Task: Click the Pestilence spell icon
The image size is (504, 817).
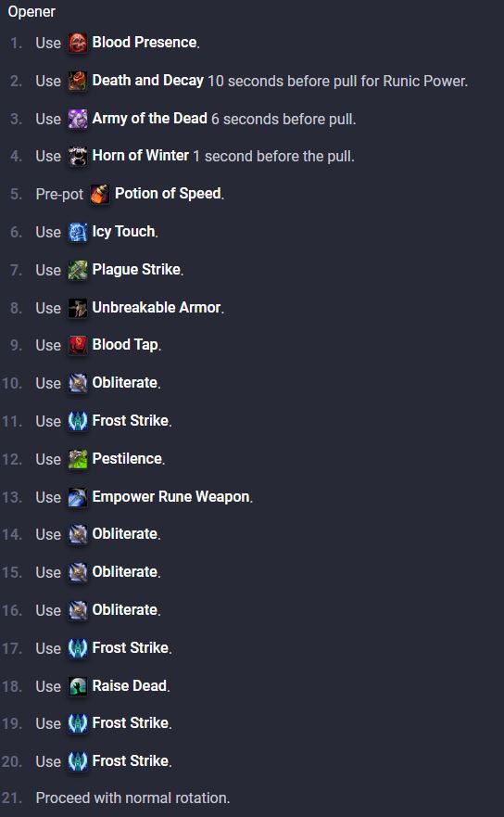Action: tap(78, 459)
